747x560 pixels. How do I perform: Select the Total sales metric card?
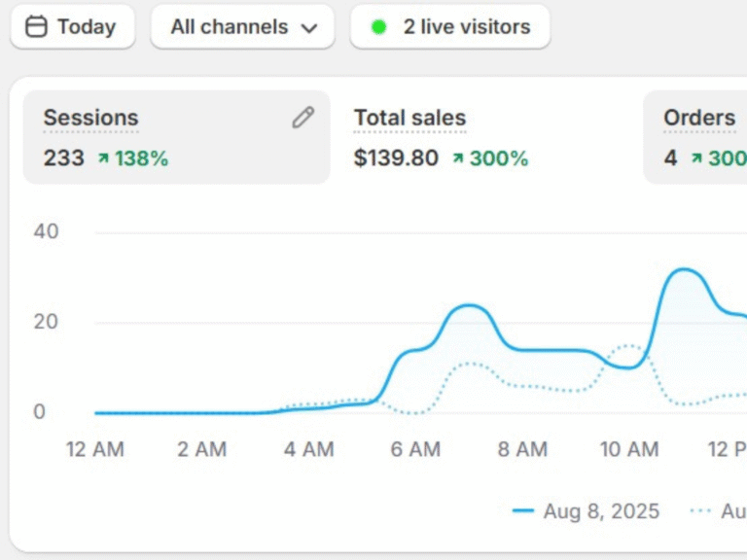click(486, 137)
